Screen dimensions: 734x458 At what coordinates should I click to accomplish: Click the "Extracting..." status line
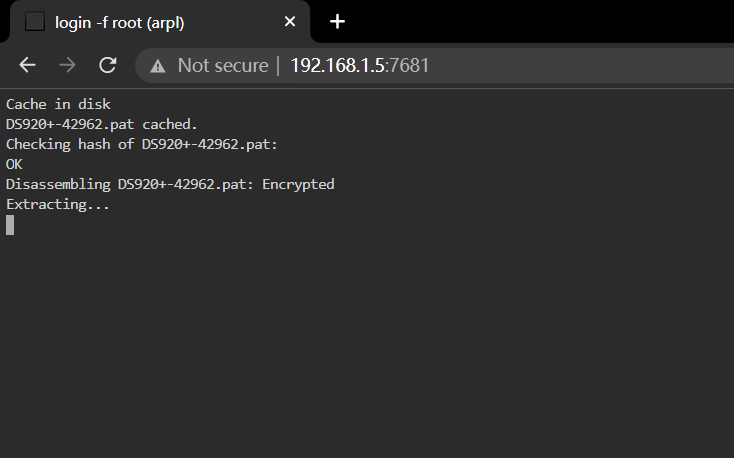[58, 205]
